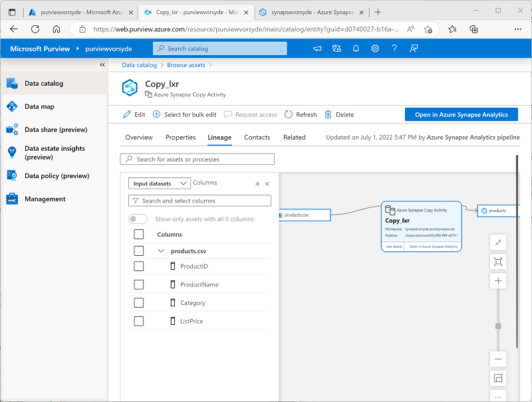Click the Search catalog box

220,49
